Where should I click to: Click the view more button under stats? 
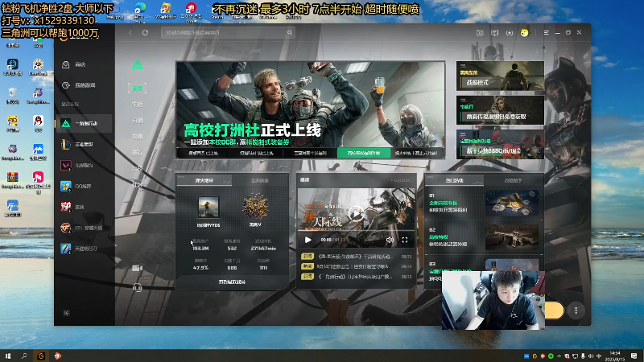click(232, 282)
